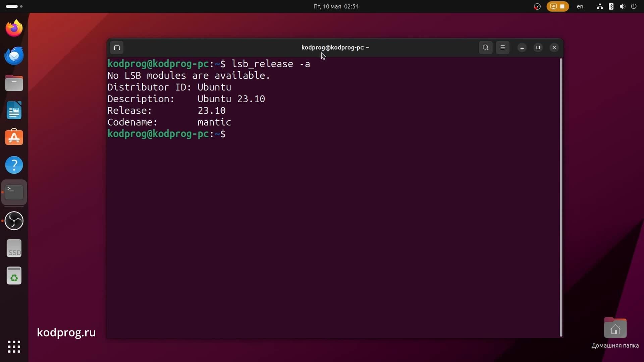Open the terminal hamburger menu
Image resolution: width=644 pixels, height=362 pixels.
[x=502, y=48]
